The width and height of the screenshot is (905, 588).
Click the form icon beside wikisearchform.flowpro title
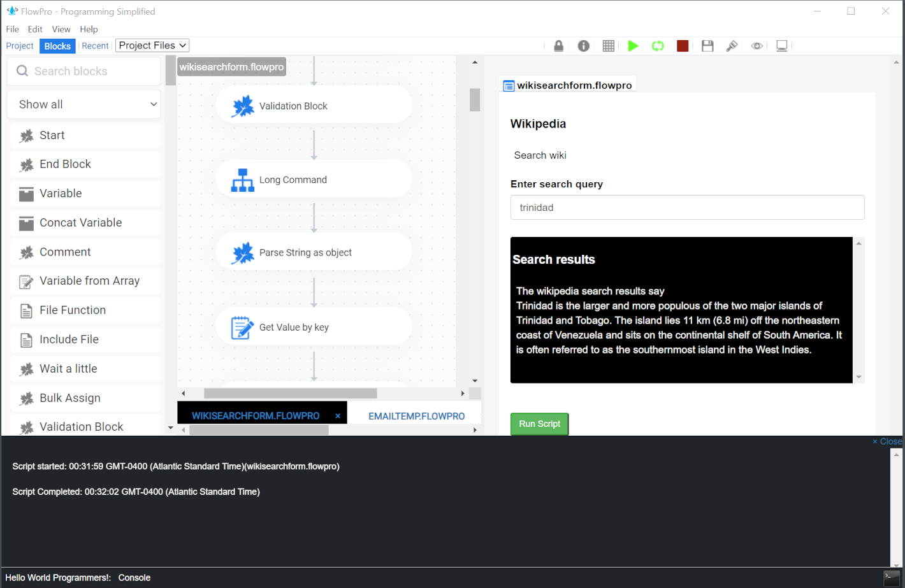[x=509, y=86]
